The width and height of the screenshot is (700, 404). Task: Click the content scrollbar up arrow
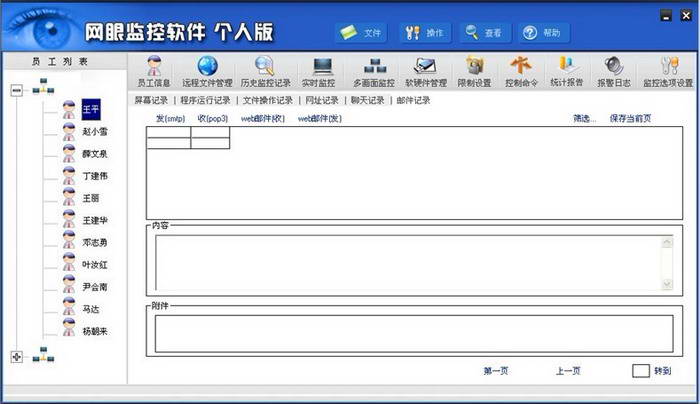coord(667,242)
